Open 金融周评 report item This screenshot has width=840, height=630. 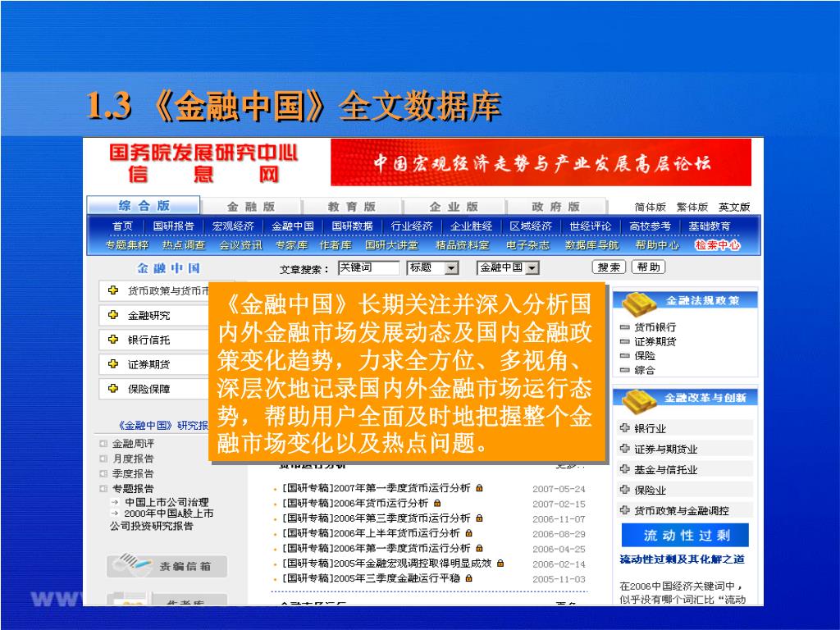tap(133, 444)
